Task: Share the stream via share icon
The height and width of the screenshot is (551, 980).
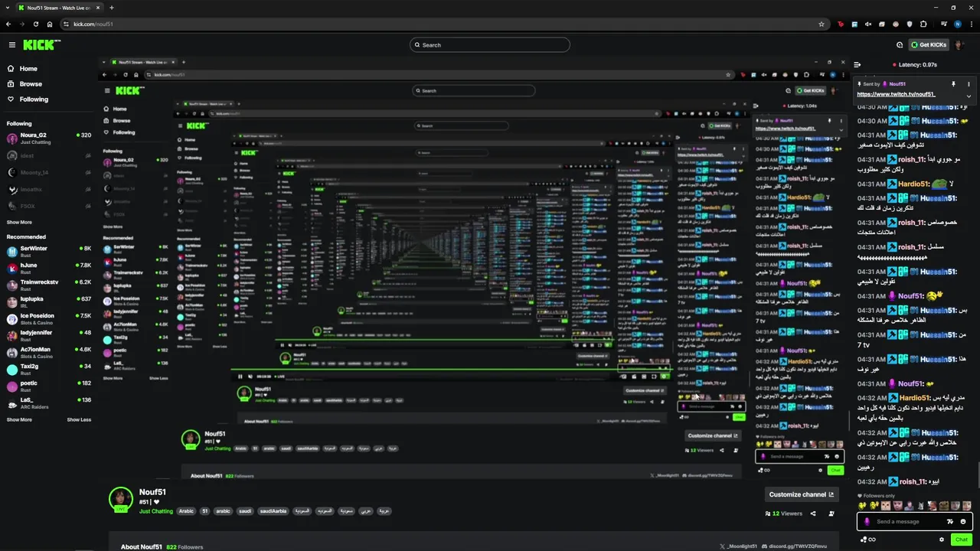Action: click(812, 514)
